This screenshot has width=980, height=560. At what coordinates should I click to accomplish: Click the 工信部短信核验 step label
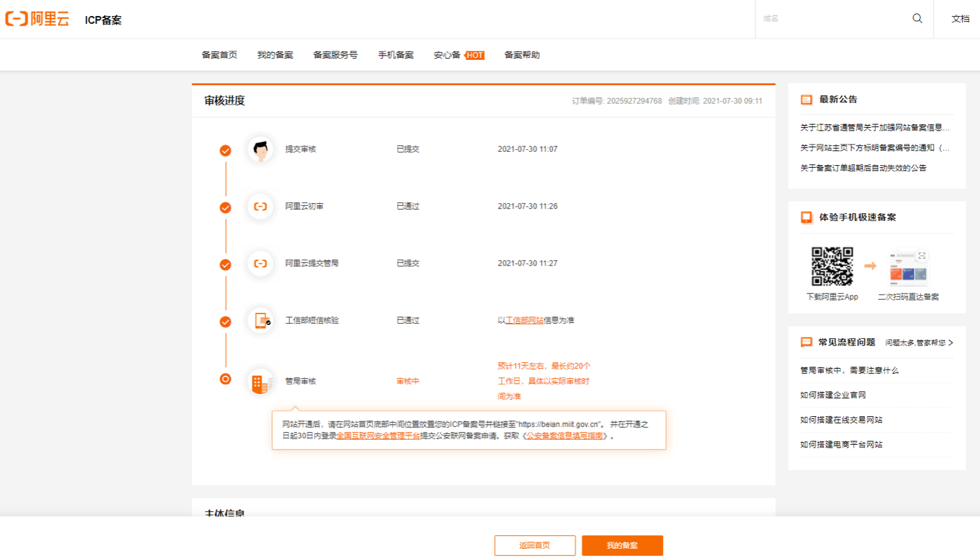pyautogui.click(x=312, y=320)
